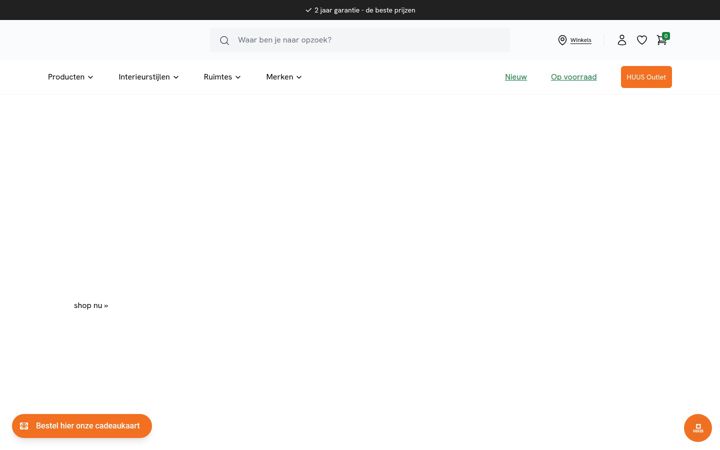
Task: Focus the 'Waar ben je naar opzoek?' search field
Action: [360, 40]
